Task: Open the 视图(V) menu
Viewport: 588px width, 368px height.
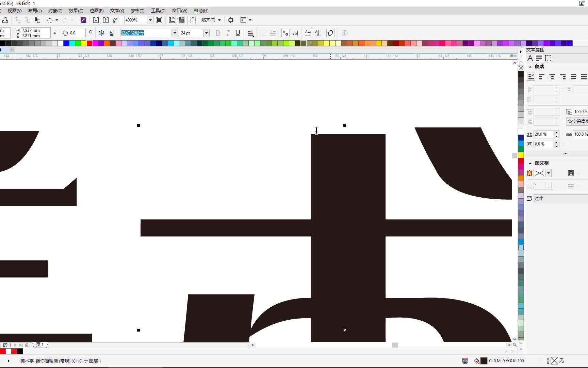Action: point(15,11)
